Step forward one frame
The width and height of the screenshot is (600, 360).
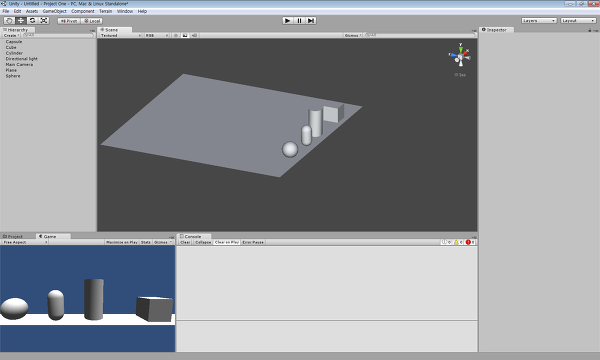click(311, 21)
